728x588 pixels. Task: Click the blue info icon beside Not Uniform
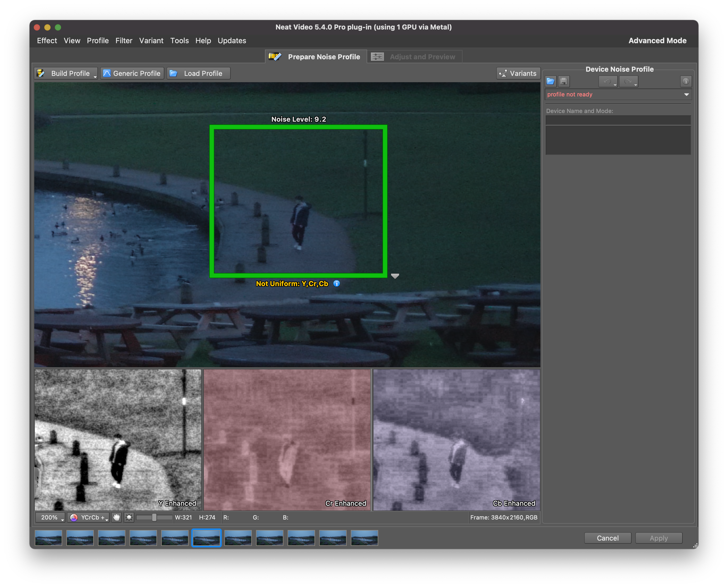337,283
